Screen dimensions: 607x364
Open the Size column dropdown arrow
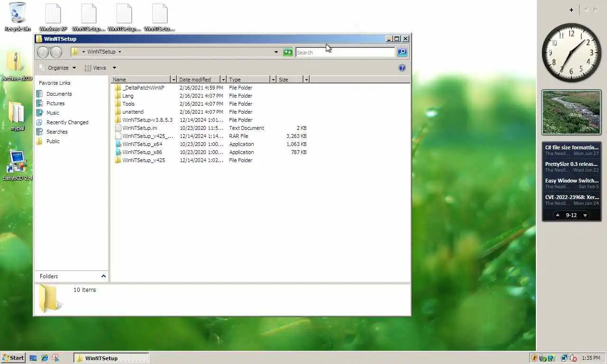[x=306, y=80]
